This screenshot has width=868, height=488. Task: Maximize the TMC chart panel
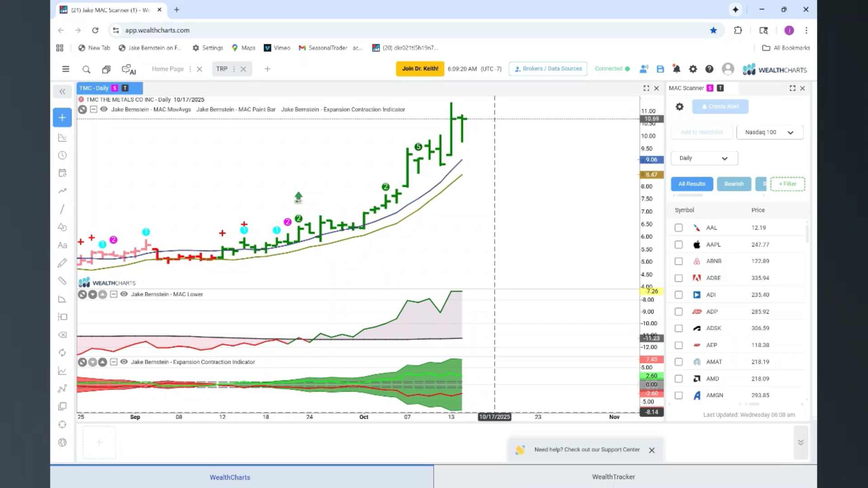(x=646, y=88)
